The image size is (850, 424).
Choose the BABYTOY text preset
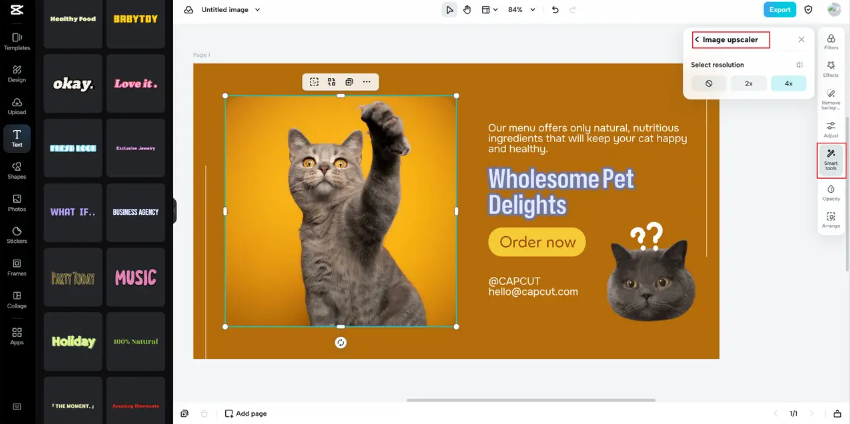pos(136,19)
